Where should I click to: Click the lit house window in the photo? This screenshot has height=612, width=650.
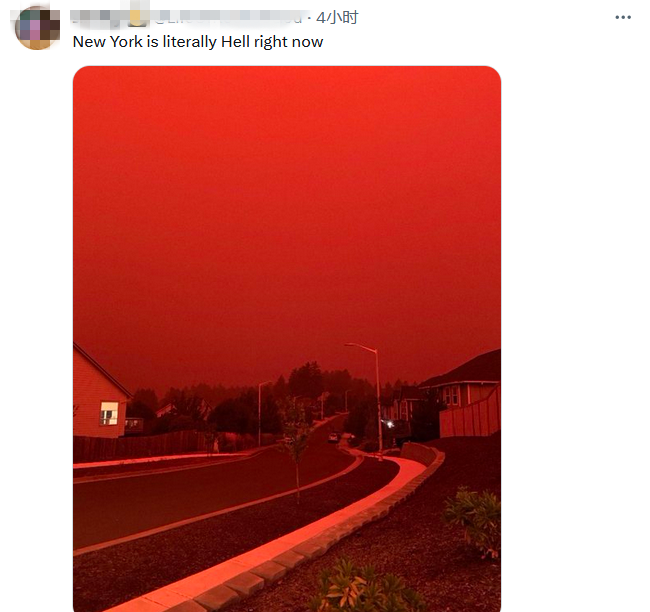tap(109, 413)
